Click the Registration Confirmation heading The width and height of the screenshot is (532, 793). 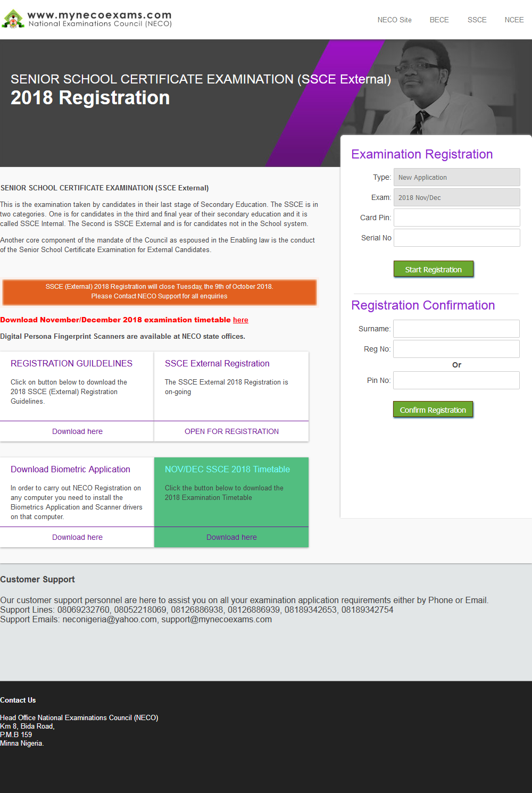click(x=423, y=305)
